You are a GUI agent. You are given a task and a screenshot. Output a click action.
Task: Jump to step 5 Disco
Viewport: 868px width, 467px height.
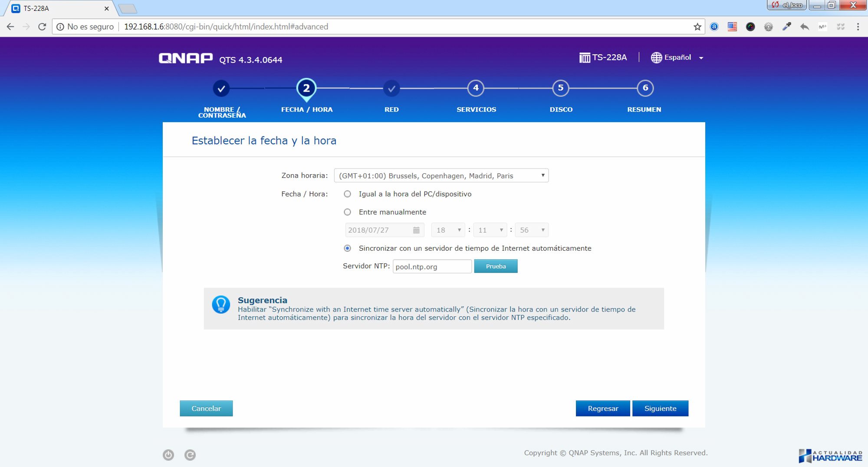pos(560,89)
